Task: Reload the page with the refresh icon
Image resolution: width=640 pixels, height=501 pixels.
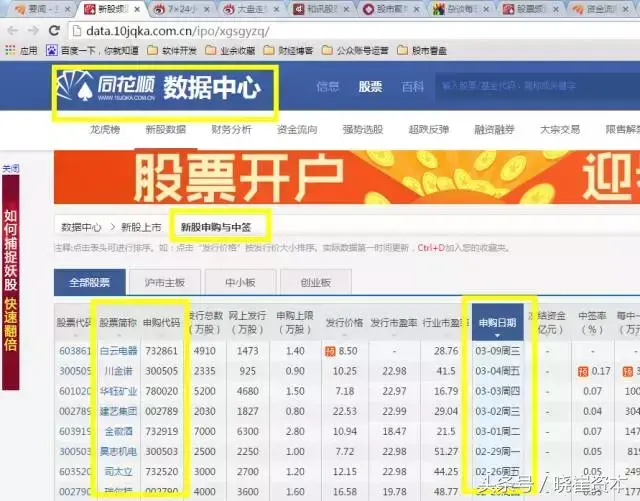Action: pyautogui.click(x=54, y=31)
